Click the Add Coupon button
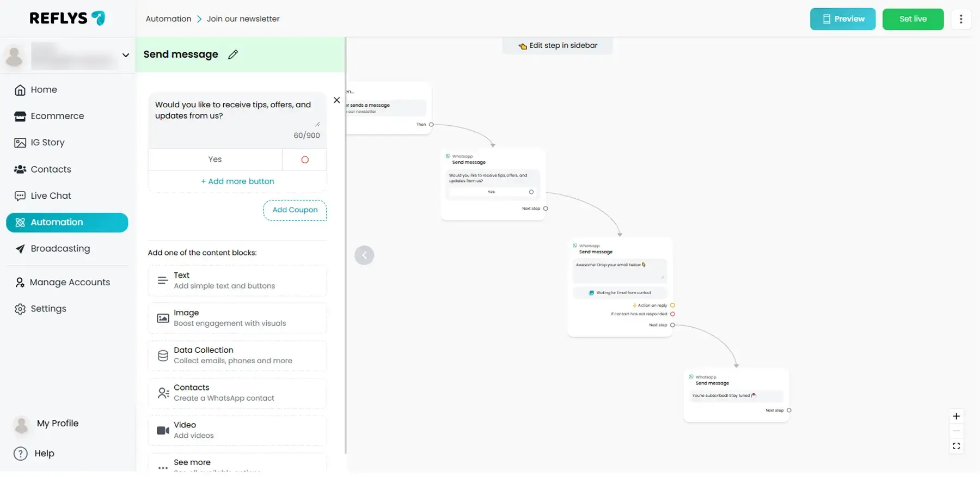The height and width of the screenshot is (477, 980). (x=295, y=210)
